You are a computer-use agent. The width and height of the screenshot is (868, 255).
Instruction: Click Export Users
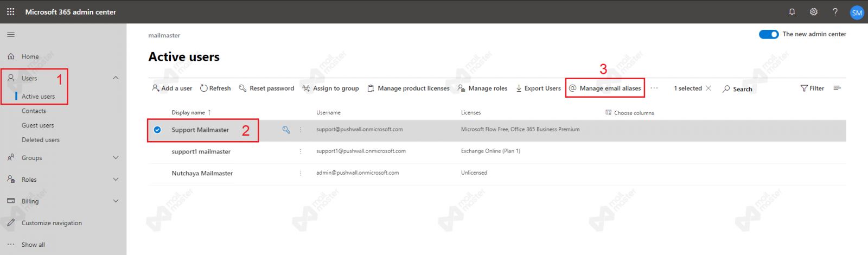click(538, 88)
